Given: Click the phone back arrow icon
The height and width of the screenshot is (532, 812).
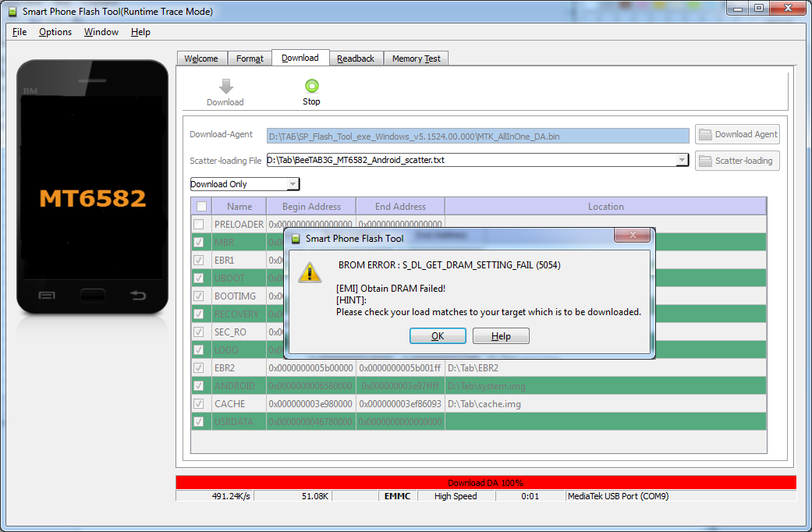Looking at the screenshot, I should pos(138,296).
